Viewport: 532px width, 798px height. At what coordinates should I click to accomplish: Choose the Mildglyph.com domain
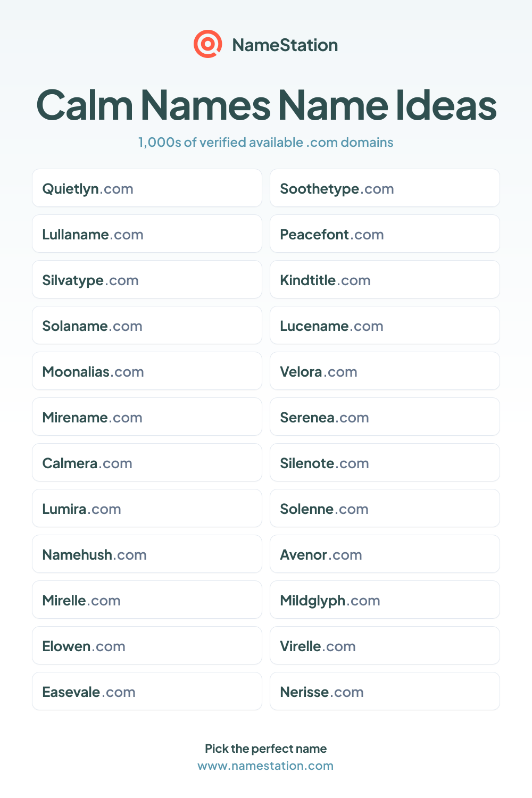385,600
